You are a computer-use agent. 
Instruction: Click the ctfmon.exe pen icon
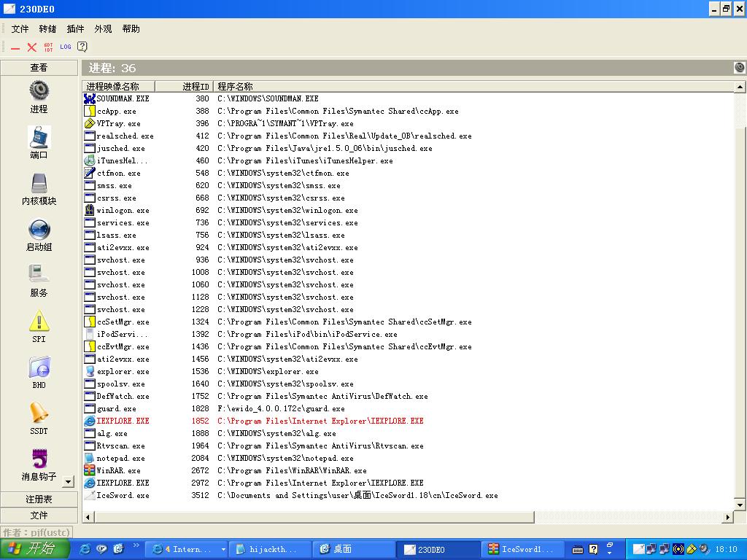click(x=89, y=173)
